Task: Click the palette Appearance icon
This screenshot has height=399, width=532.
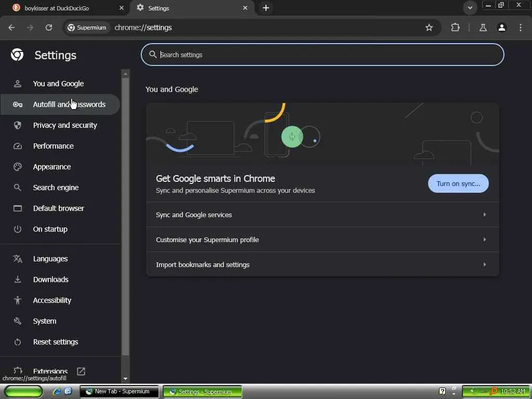Action: coord(18,167)
